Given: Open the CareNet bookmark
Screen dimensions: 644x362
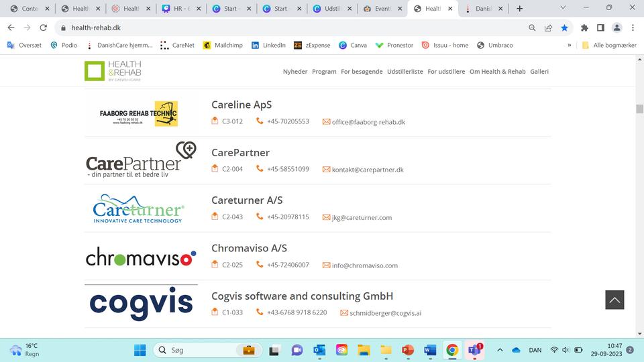Looking at the screenshot, I should 177,45.
